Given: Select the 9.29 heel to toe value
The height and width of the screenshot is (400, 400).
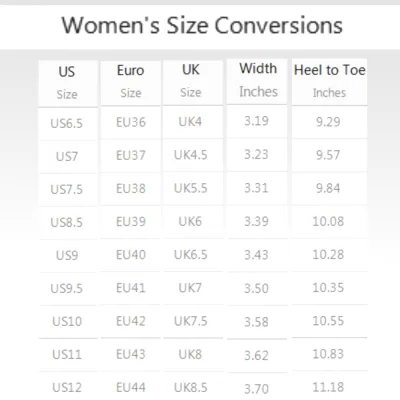Looking at the screenshot, I should pos(328,122).
